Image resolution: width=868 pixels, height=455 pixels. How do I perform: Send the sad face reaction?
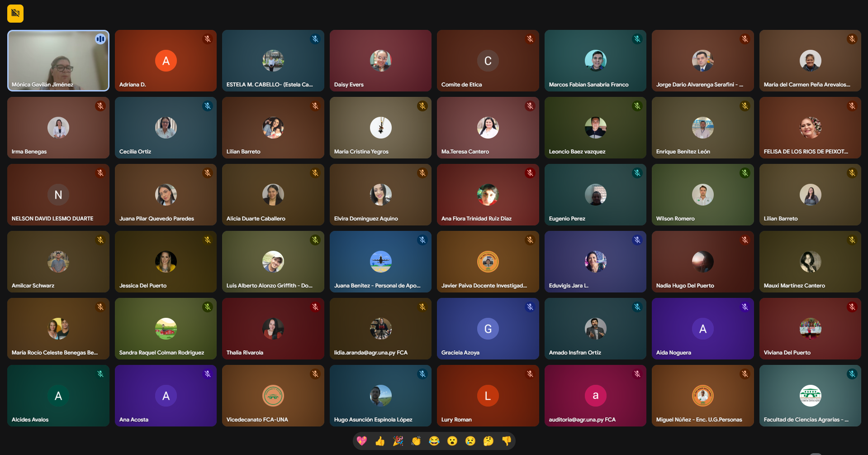[x=470, y=441]
